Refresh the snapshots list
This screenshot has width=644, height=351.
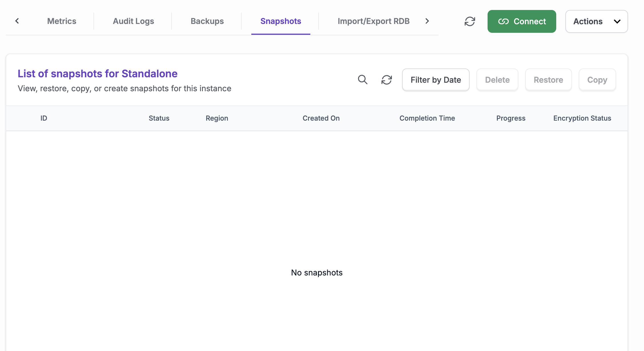pos(387,80)
